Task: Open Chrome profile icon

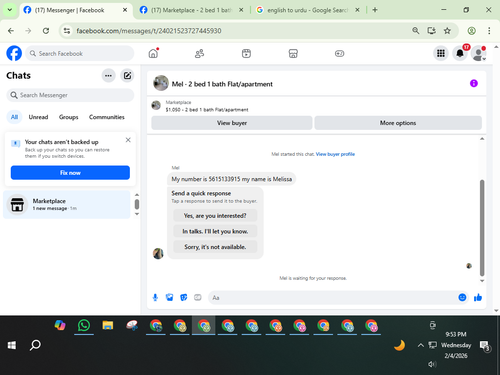Action: (471, 31)
